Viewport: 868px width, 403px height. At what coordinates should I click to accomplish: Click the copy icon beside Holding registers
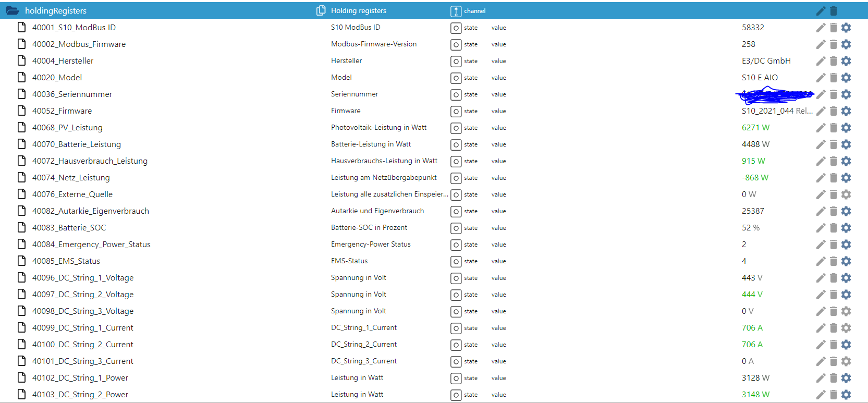pyautogui.click(x=321, y=10)
